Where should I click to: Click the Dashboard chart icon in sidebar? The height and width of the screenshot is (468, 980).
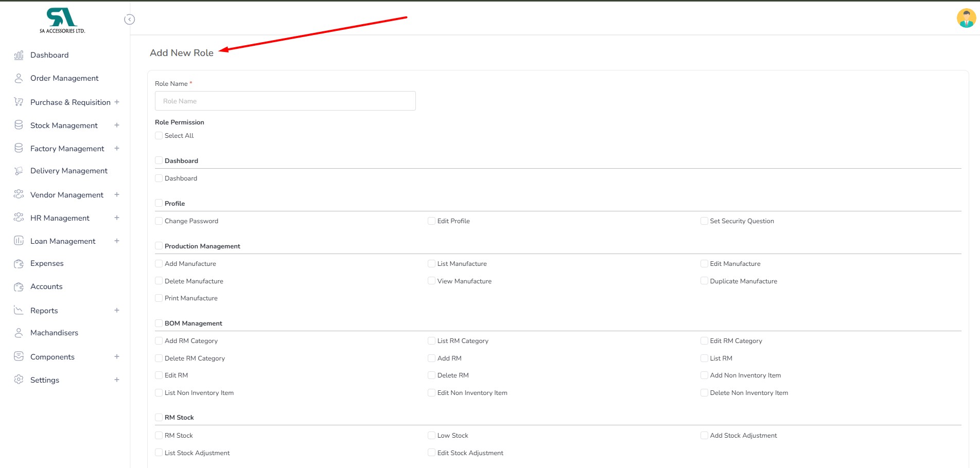click(x=19, y=55)
